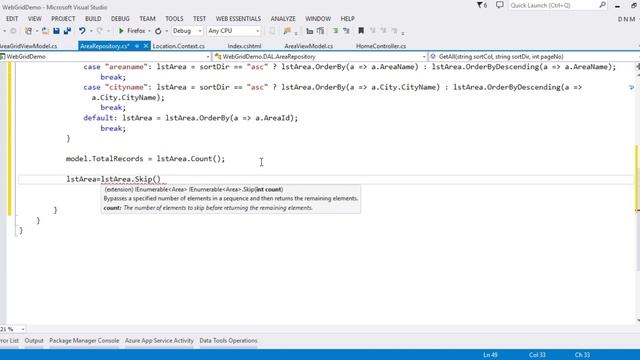Open the DEBUG menu

(120, 19)
